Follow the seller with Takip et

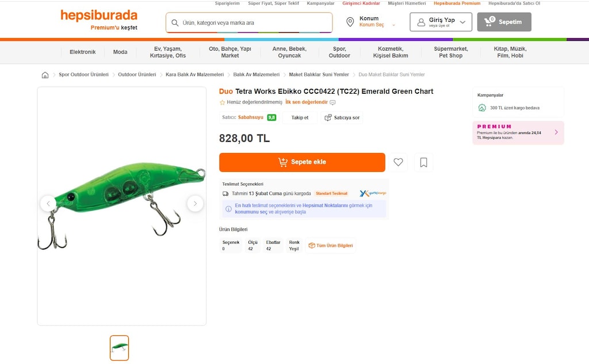coord(300,117)
